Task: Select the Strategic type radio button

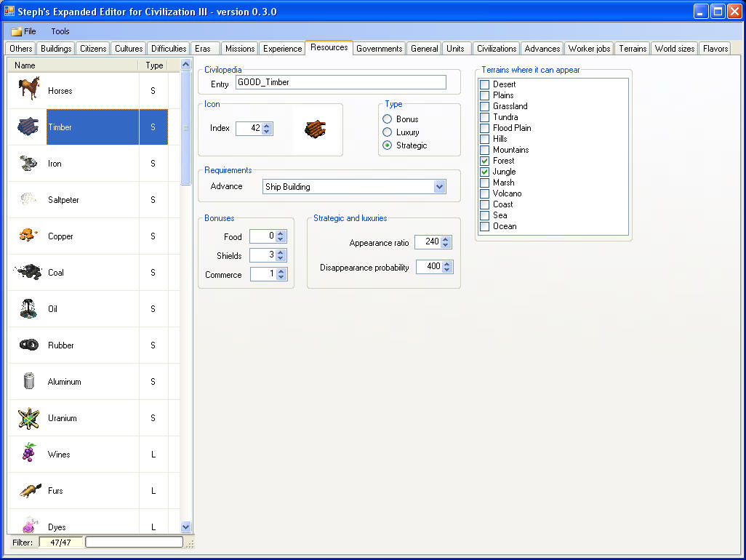Action: (x=388, y=145)
